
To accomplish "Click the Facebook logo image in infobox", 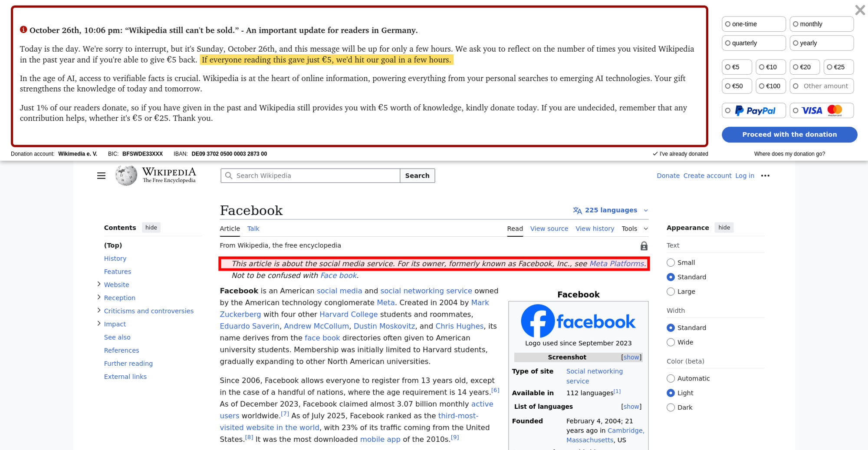I will [578, 321].
